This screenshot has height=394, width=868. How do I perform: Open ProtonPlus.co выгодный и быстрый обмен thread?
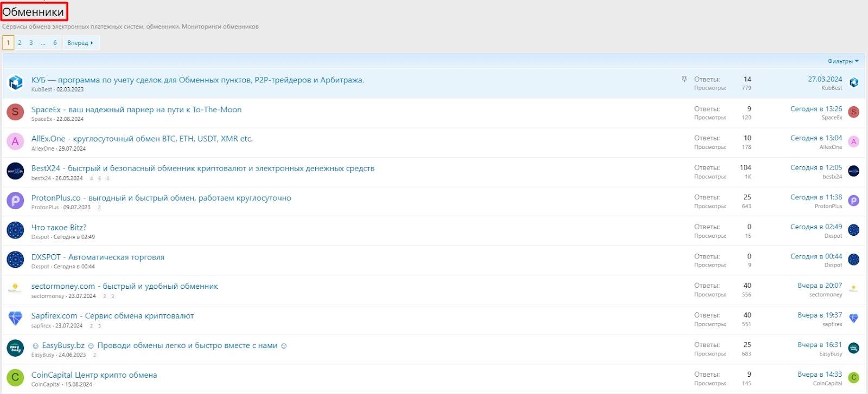coord(161,198)
